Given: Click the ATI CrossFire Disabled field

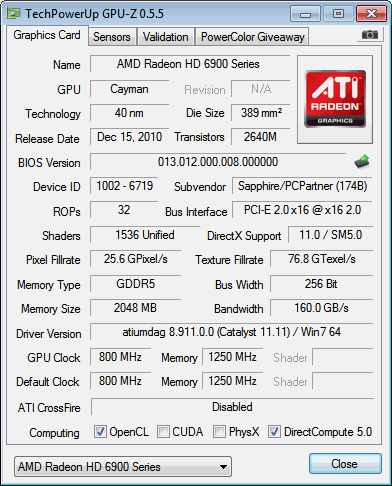Looking at the screenshot, I should click(x=232, y=407).
